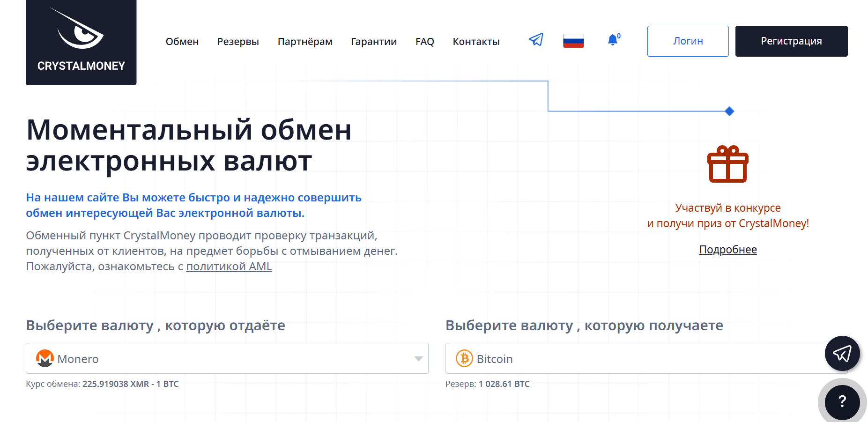Screen dimensions: 868x422
Task: Select Гарантии in the top menu
Action: click(374, 42)
